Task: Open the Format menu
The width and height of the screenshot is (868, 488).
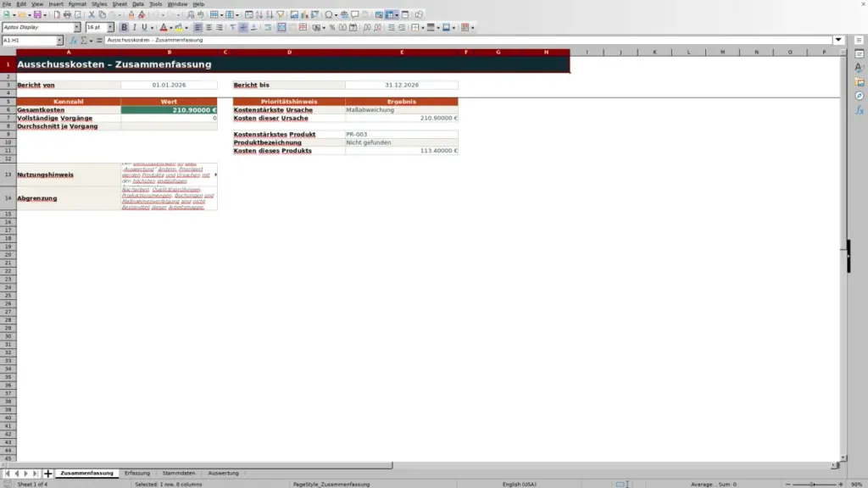Action: [x=77, y=4]
